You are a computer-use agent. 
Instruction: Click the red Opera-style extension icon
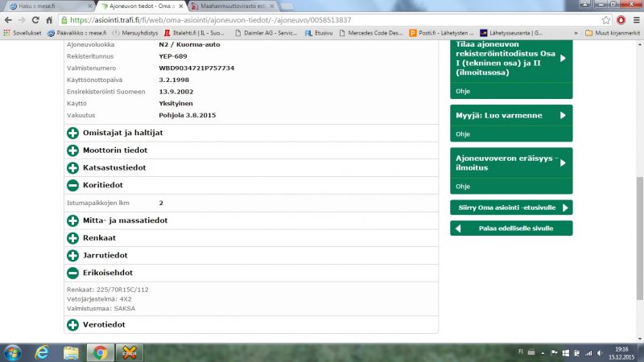pyautogui.click(x=621, y=20)
